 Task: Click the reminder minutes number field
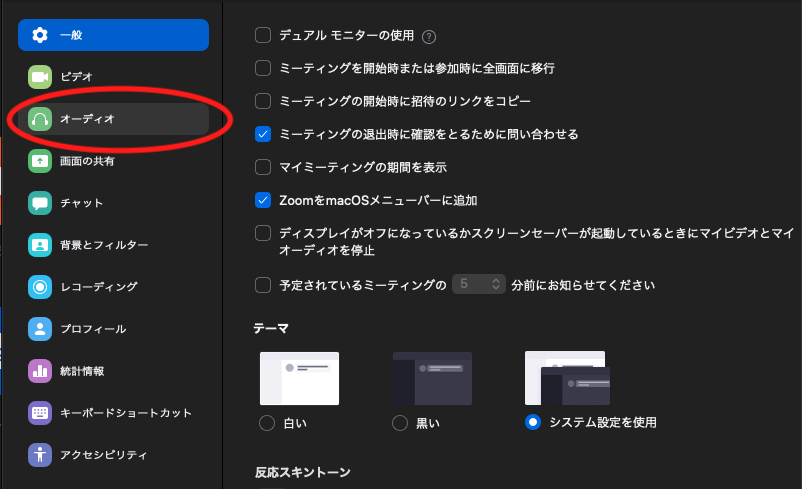(x=471, y=285)
